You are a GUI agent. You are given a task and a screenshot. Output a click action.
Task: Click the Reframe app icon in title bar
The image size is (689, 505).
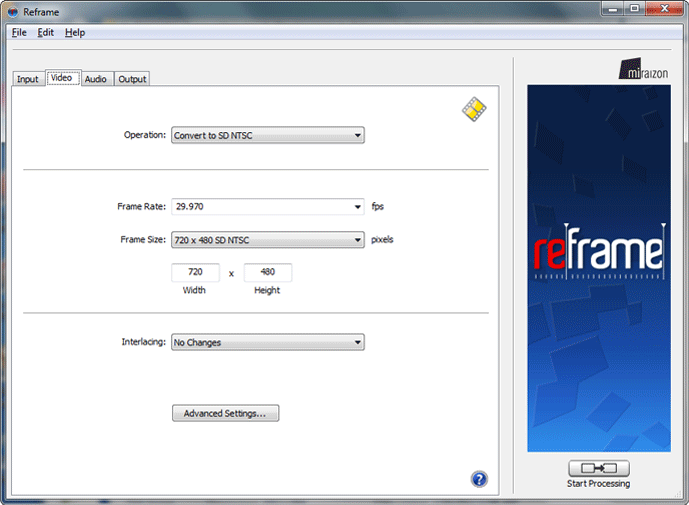click(x=13, y=12)
